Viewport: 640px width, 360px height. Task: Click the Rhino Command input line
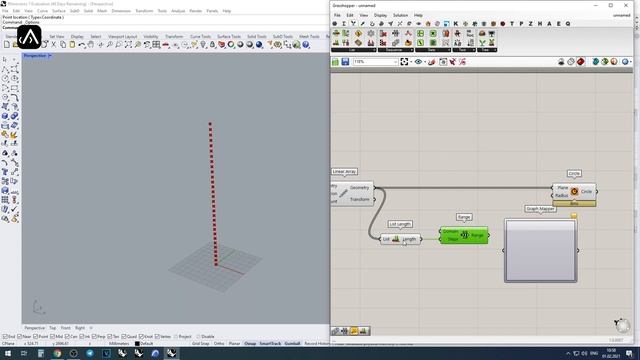pos(165,27)
